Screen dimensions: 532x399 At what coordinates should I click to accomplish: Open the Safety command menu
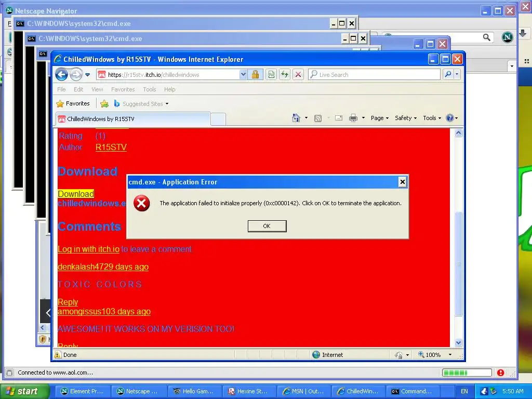pyautogui.click(x=406, y=118)
